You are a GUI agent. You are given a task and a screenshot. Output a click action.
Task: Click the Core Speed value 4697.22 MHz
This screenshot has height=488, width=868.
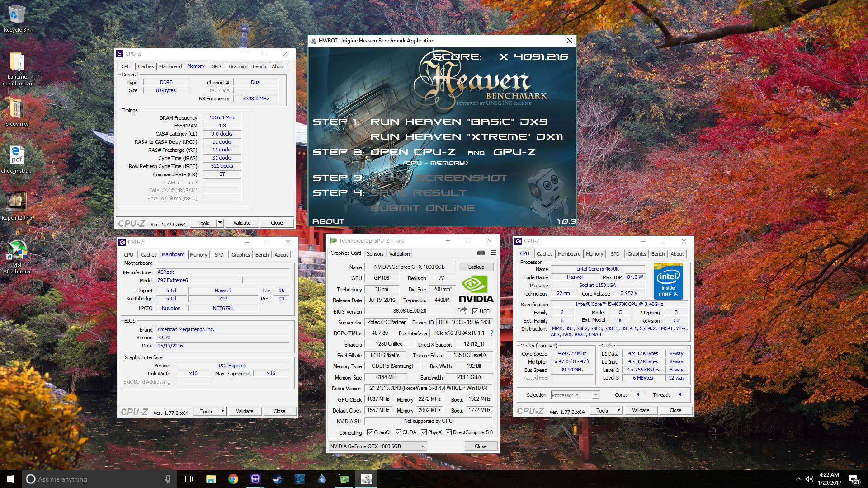point(571,354)
